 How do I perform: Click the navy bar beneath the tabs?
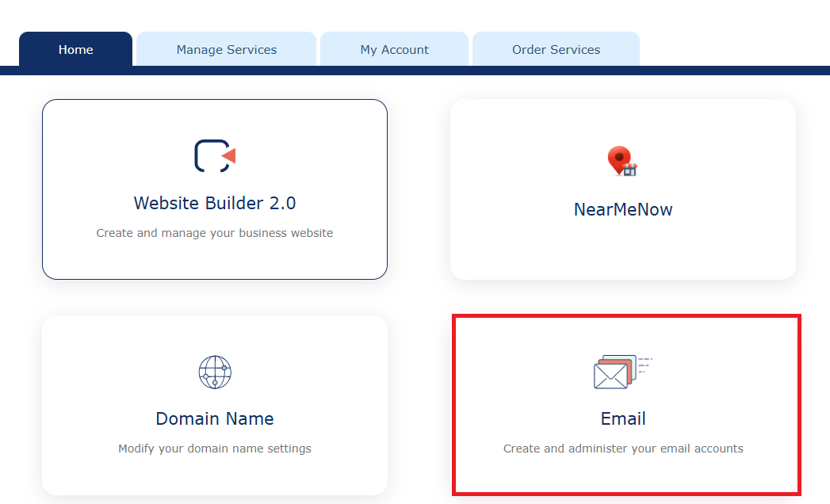coord(713,71)
